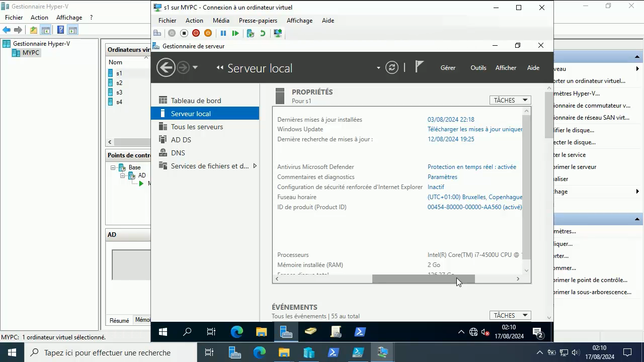Click the Paramètres link next to Commentaires

pyautogui.click(x=442, y=176)
